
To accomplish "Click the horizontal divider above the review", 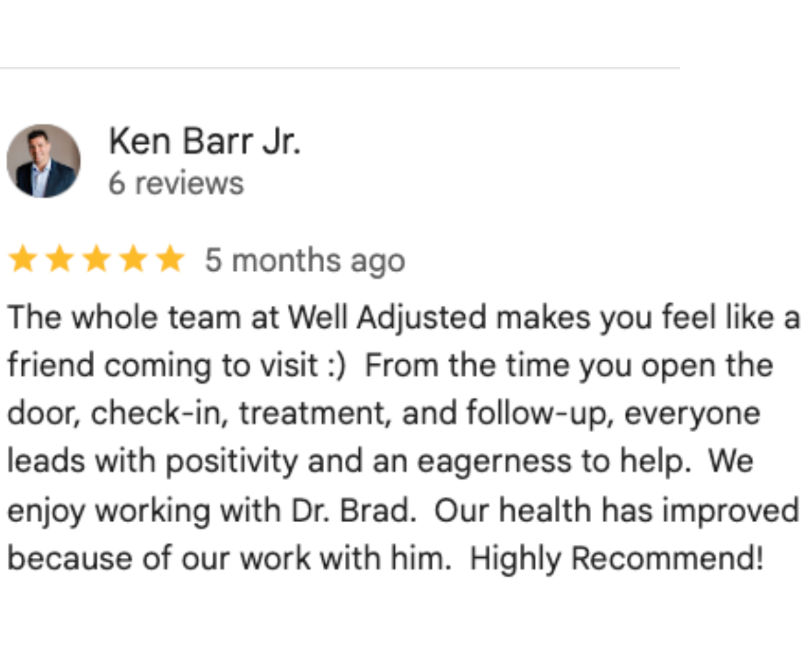I will click(x=340, y=68).
